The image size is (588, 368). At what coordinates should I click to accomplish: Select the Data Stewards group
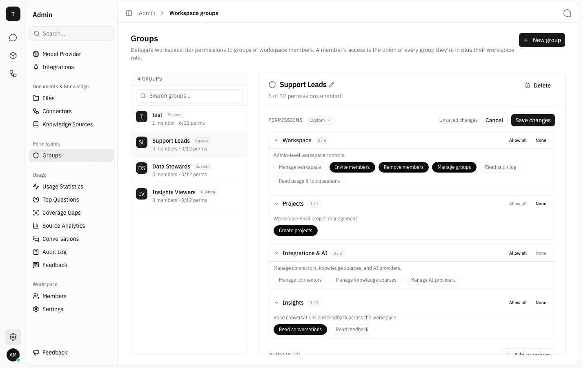click(189, 170)
